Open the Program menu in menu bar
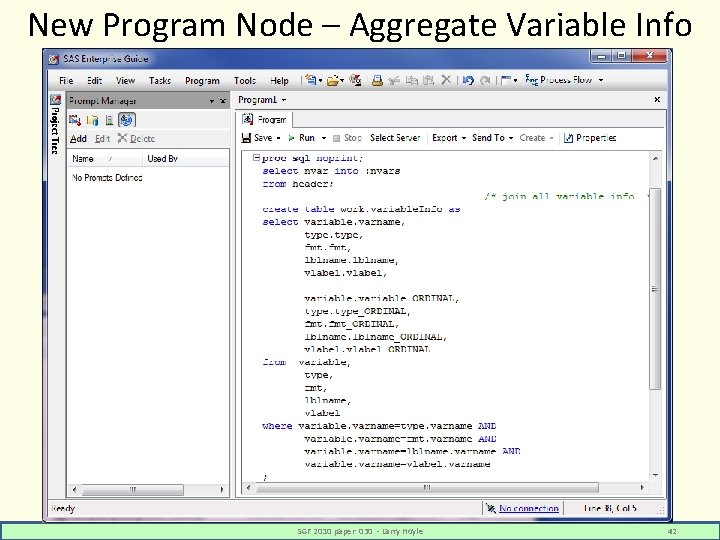Viewport: 720px width, 540px height. [202, 80]
